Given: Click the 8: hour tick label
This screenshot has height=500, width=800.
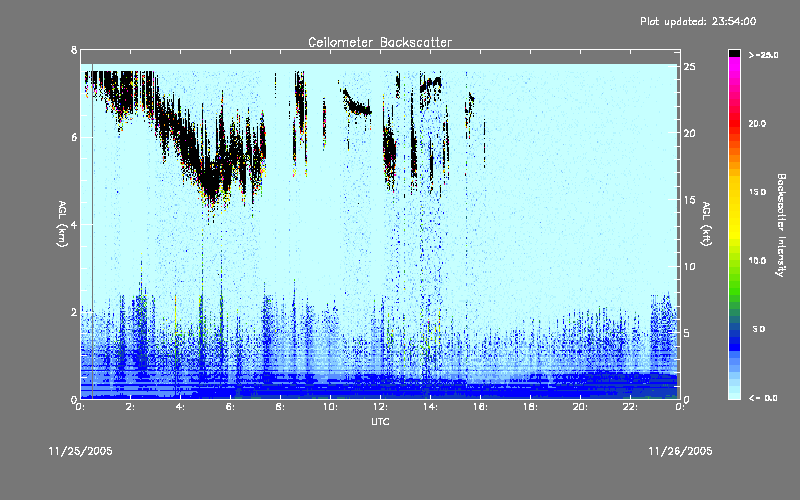Looking at the screenshot, I should click(x=281, y=407).
